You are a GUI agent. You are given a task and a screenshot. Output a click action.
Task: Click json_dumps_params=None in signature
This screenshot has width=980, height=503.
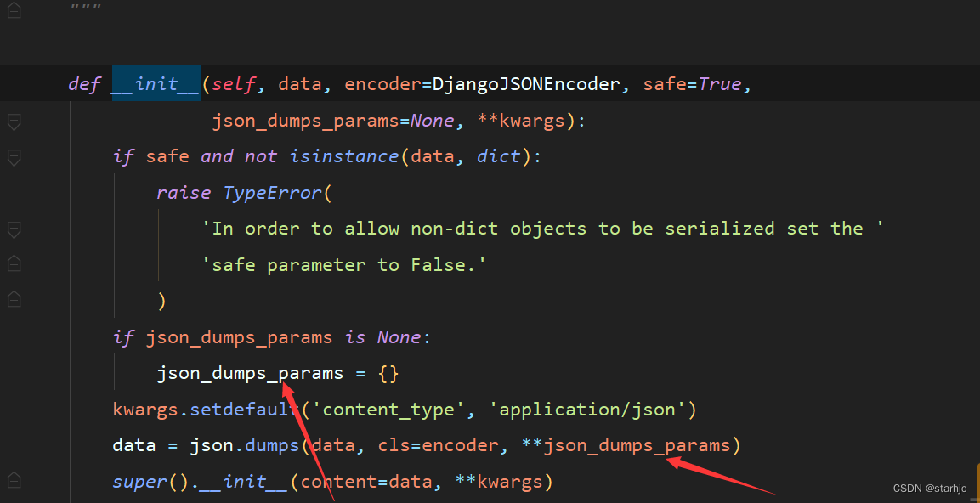tap(334, 120)
